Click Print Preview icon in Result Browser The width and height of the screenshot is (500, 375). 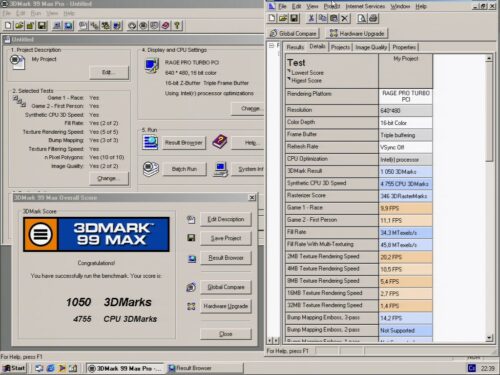pyautogui.click(x=362, y=18)
